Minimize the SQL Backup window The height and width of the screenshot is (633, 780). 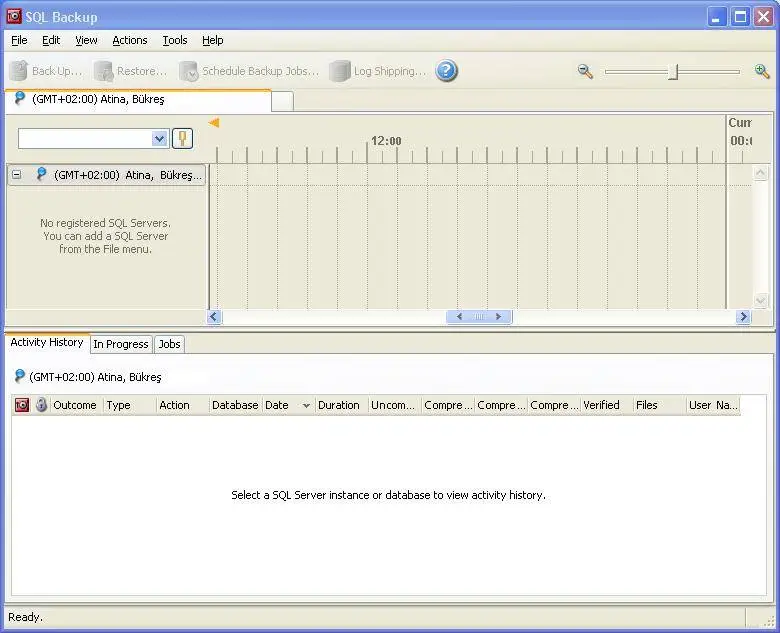coord(716,17)
